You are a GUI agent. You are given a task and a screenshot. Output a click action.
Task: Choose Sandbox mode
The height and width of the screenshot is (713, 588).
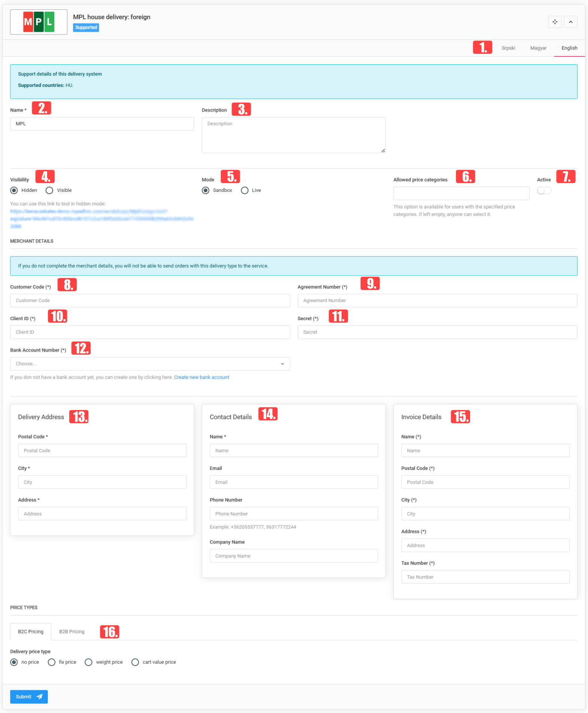point(206,190)
